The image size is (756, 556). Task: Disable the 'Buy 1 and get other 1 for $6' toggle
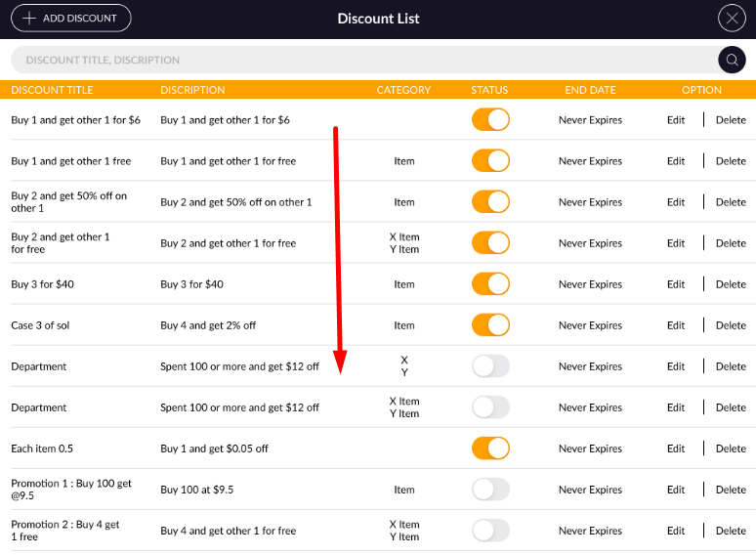click(490, 120)
